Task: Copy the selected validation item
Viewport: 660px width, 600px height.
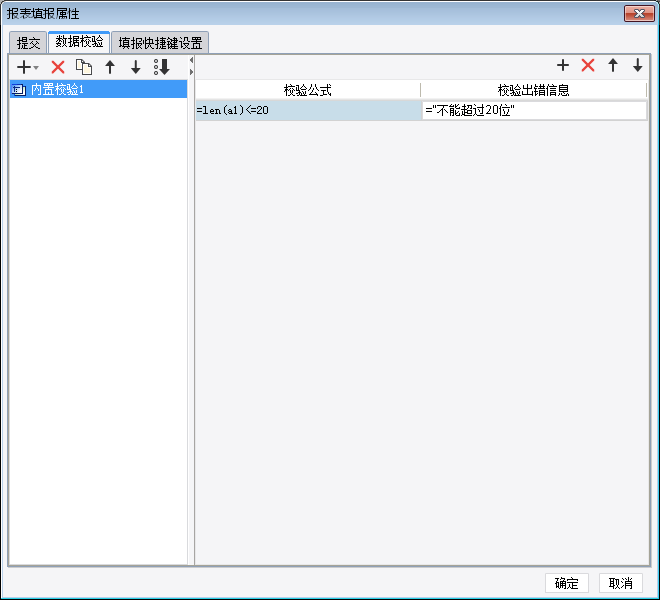Action: click(x=84, y=67)
